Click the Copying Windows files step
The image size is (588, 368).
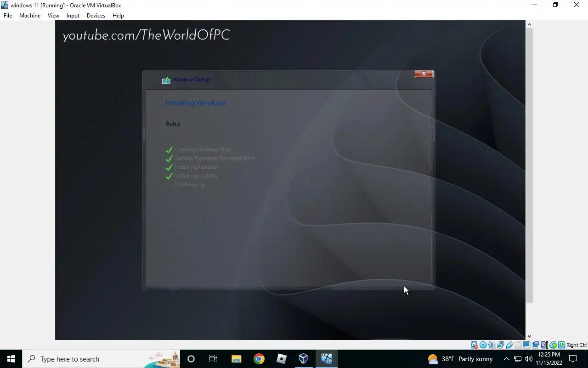[x=203, y=149]
